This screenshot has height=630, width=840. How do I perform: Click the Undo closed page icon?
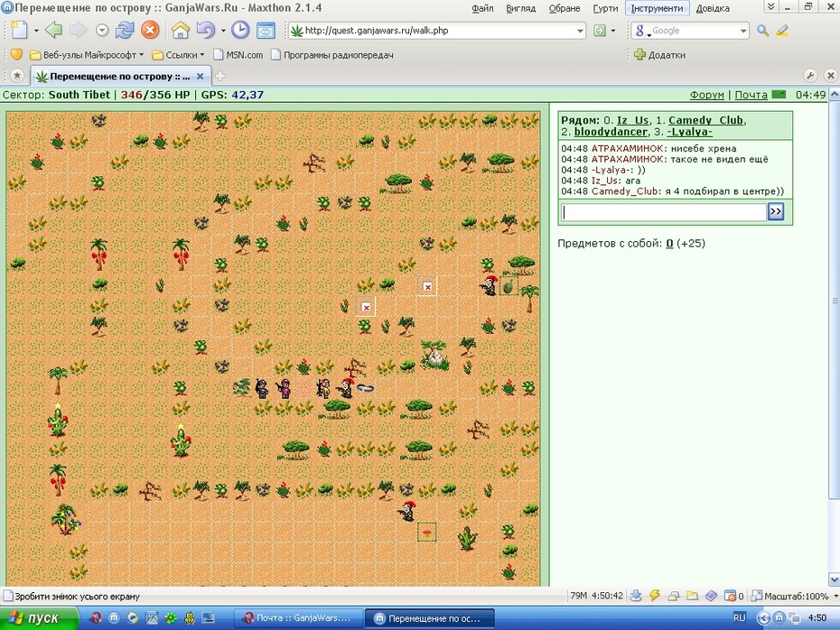click(x=206, y=30)
